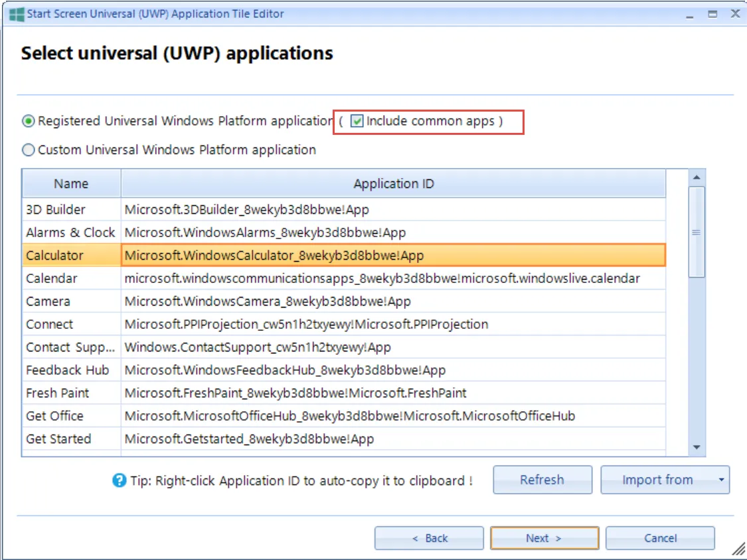
Task: Select the Get Office row name
Action: click(72, 416)
